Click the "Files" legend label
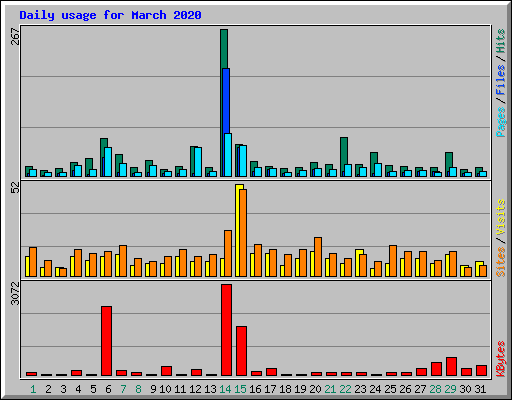Image resolution: width=512 pixels, height=400 pixels. click(500, 79)
